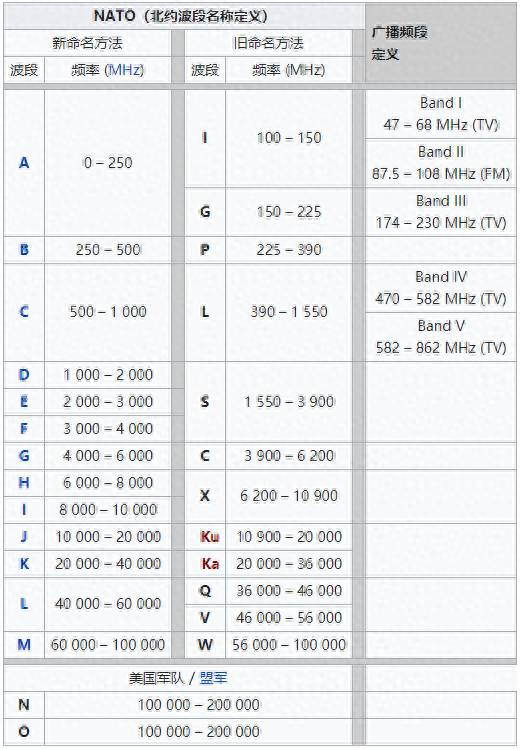Select the '46 000 – 56 000' cell

[289, 618]
